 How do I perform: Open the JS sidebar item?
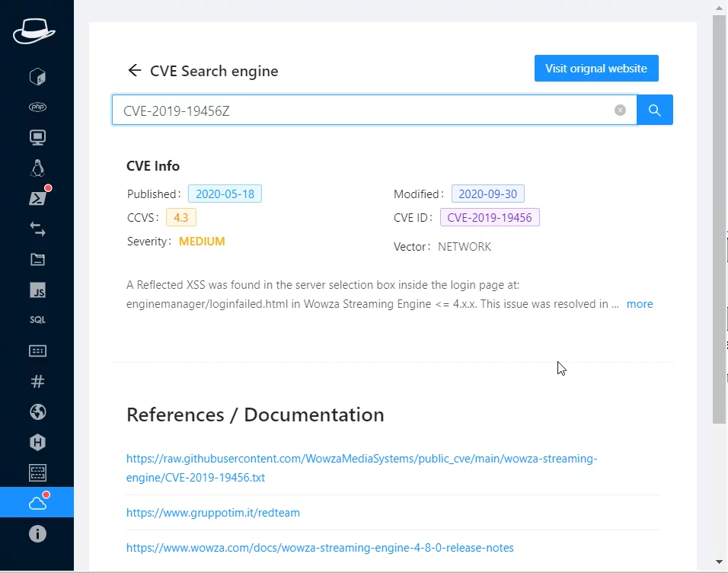37,290
